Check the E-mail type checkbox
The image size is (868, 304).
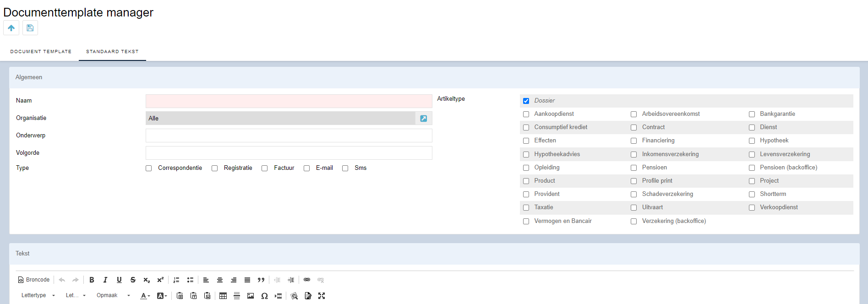[x=307, y=168]
